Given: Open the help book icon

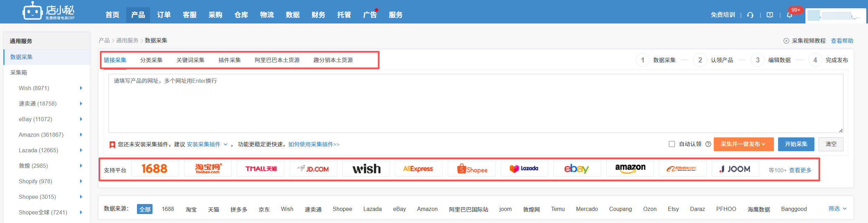Looking at the screenshot, I should (770, 15).
